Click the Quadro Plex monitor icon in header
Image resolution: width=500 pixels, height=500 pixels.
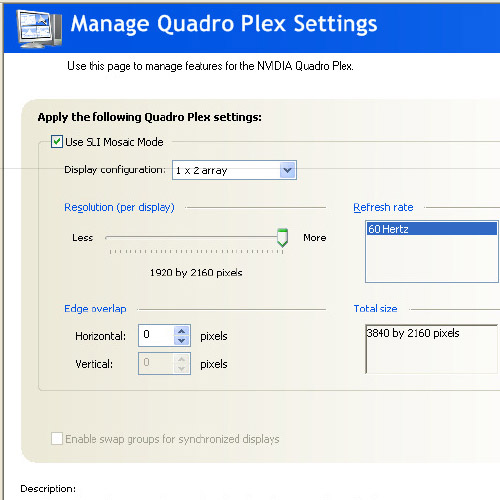point(39,29)
